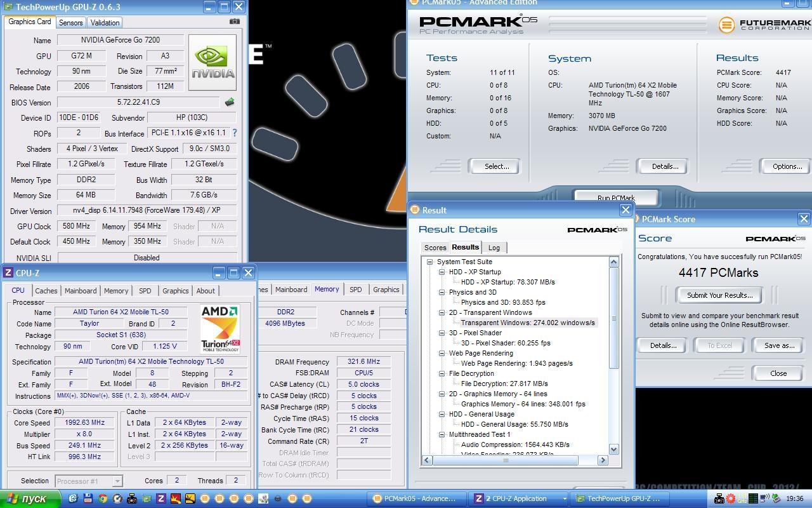This screenshot has height=508, width=812.
Task: Click the green chip icon in quick launch
Action: click(x=147, y=498)
